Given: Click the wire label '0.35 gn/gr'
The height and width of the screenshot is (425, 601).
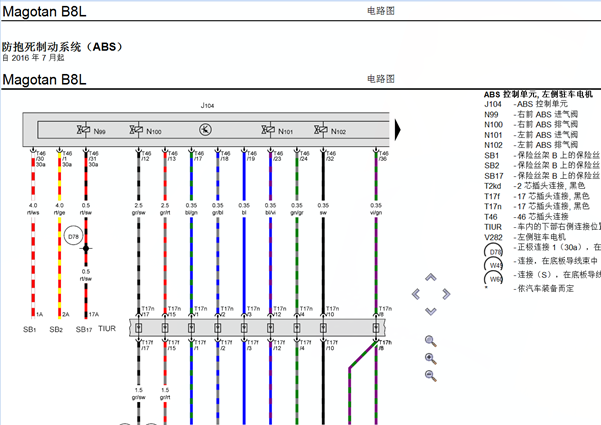Looking at the screenshot, I should (297, 209).
